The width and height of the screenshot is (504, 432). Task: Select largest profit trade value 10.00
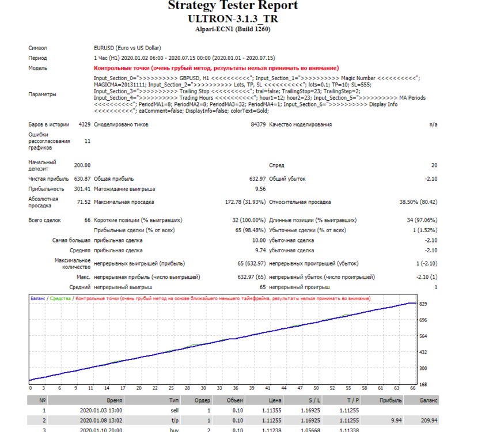(x=259, y=240)
